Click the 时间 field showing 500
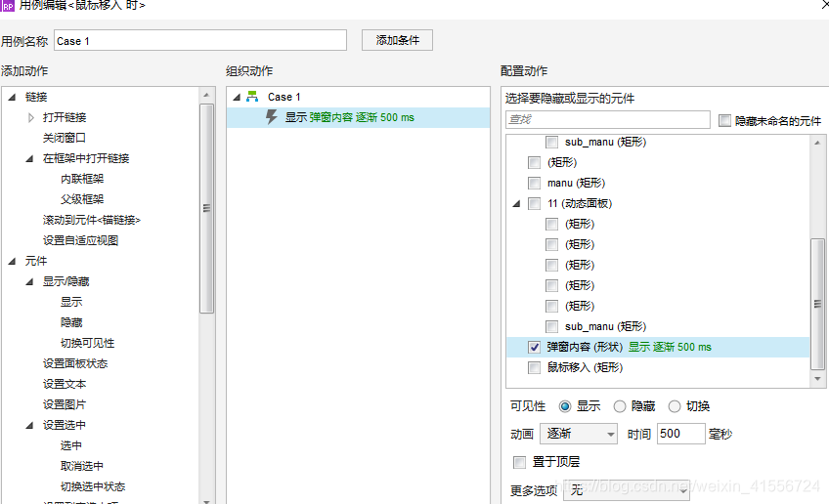Image resolution: width=829 pixels, height=504 pixels. click(681, 434)
